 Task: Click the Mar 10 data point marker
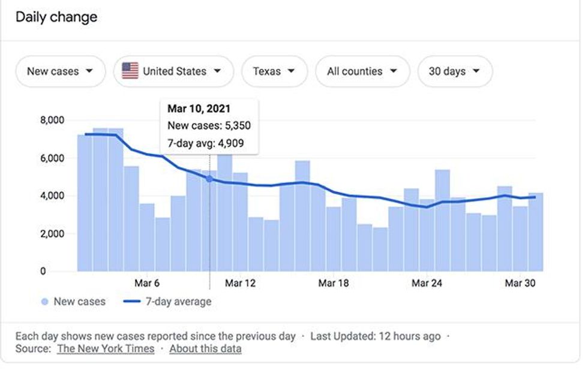(x=209, y=179)
